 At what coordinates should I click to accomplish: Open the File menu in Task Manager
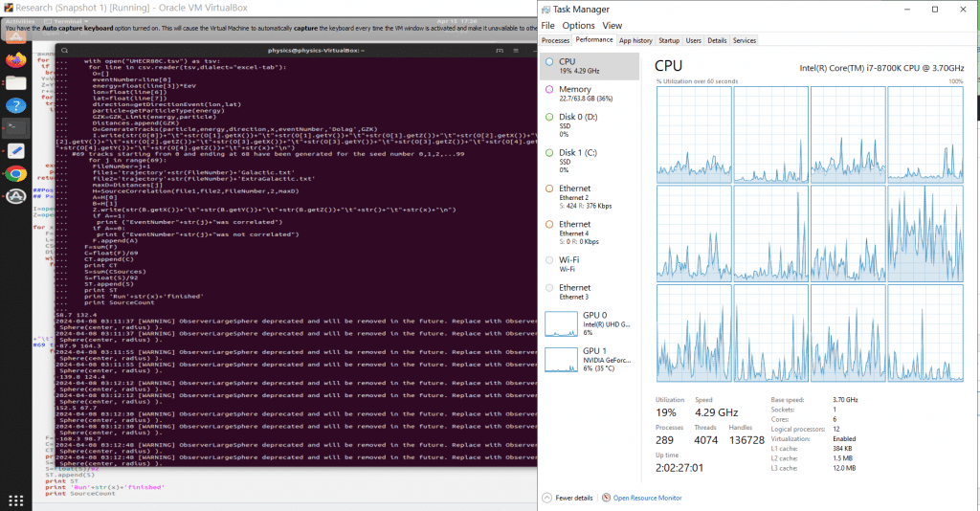(x=548, y=26)
